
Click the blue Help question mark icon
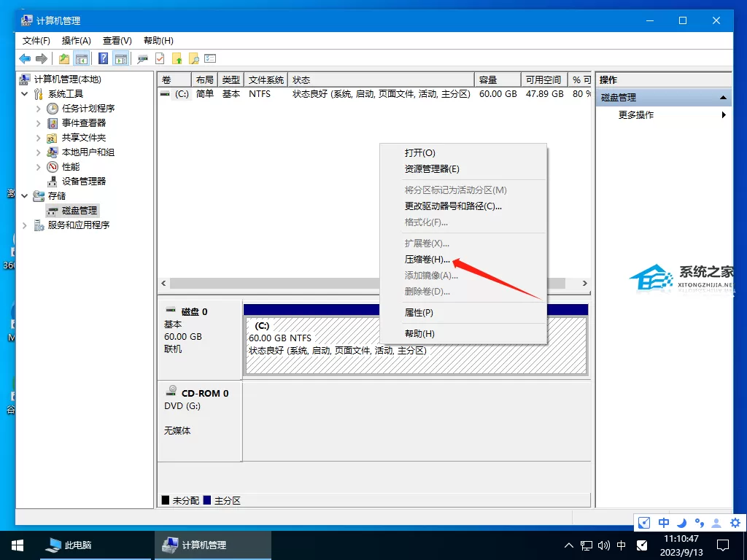coord(103,58)
